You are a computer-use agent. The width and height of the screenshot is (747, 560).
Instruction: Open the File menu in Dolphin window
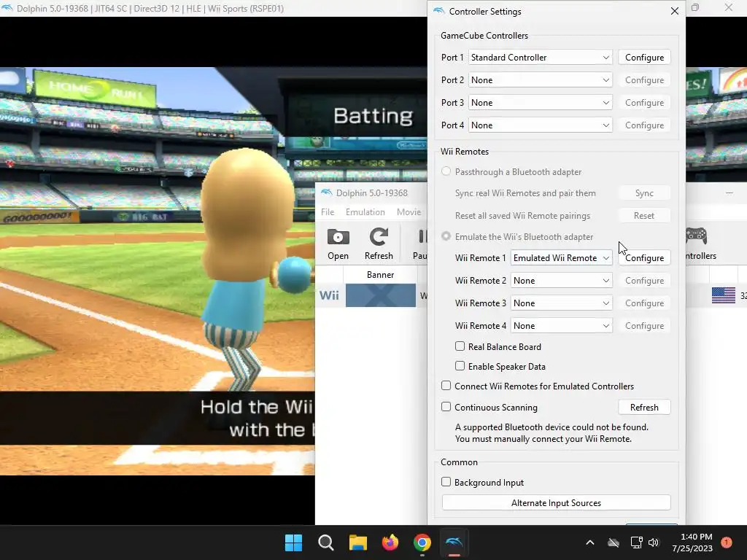pos(328,212)
